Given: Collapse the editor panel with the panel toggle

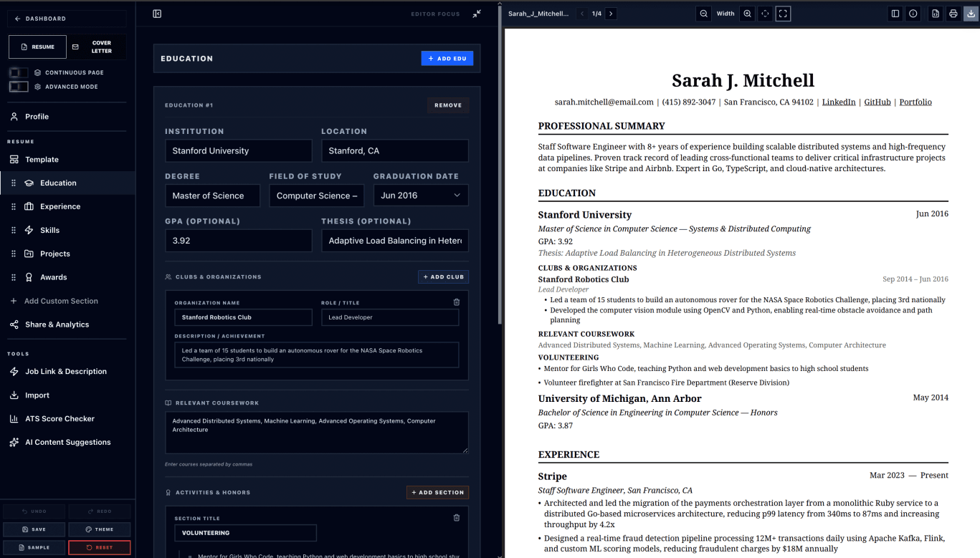Looking at the screenshot, I should pyautogui.click(x=156, y=14).
